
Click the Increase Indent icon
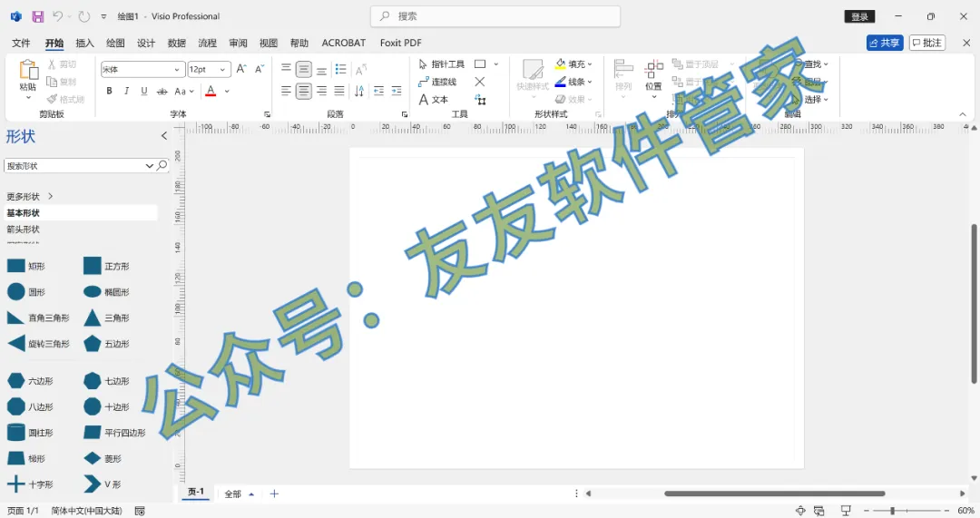(397, 92)
